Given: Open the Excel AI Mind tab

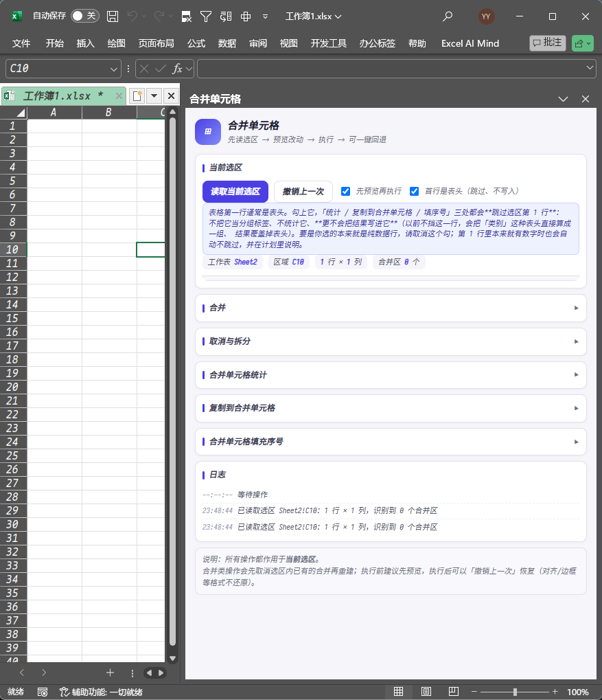Looking at the screenshot, I should (470, 43).
